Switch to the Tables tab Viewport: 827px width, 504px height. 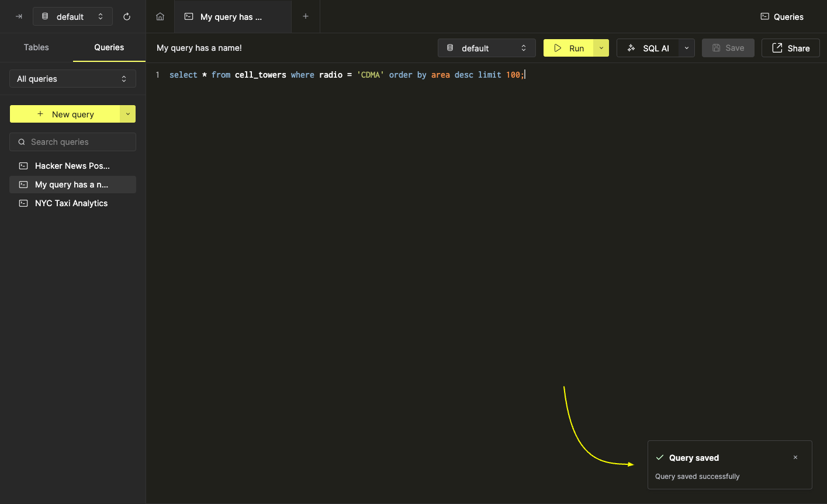click(36, 47)
